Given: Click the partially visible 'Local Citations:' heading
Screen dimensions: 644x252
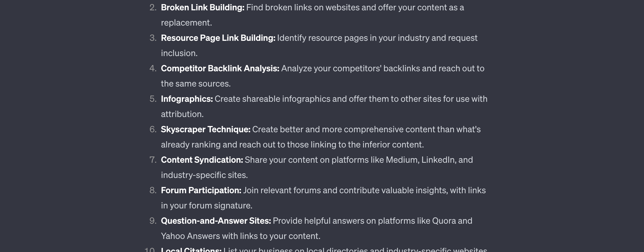Looking at the screenshot, I should pos(191,250).
